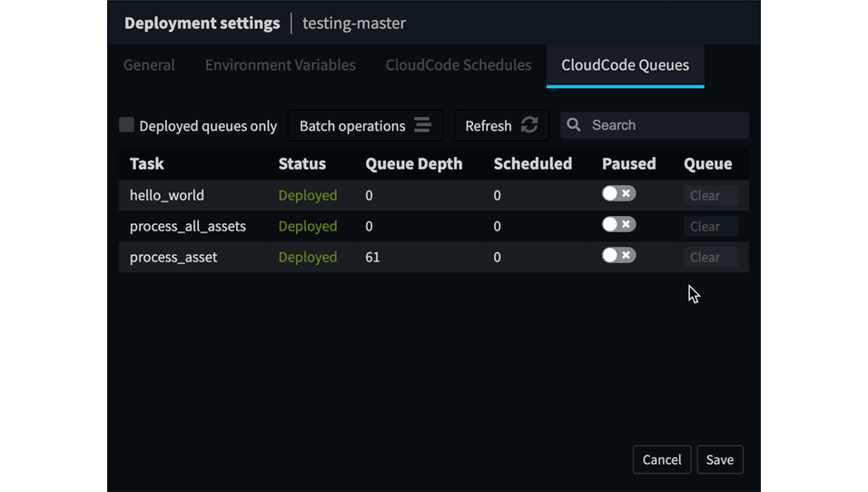This screenshot has width=868, height=492.
Task: Select the process_asset task row
Action: tap(433, 257)
